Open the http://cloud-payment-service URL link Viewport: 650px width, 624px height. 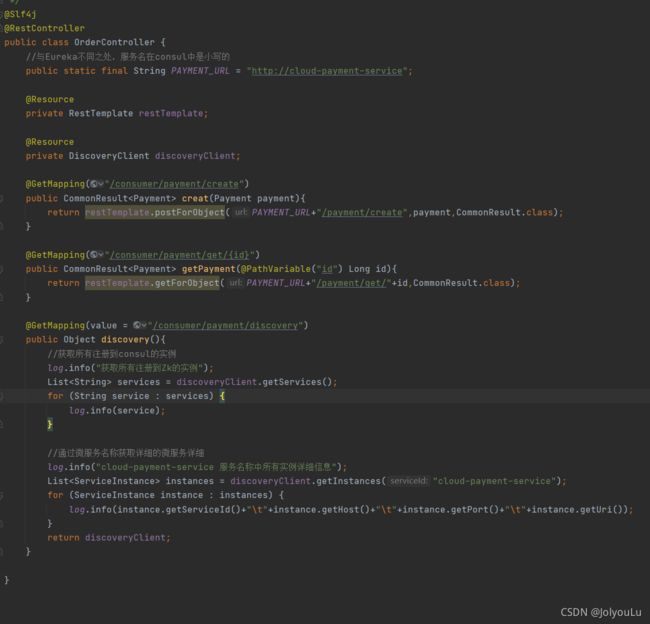point(327,71)
